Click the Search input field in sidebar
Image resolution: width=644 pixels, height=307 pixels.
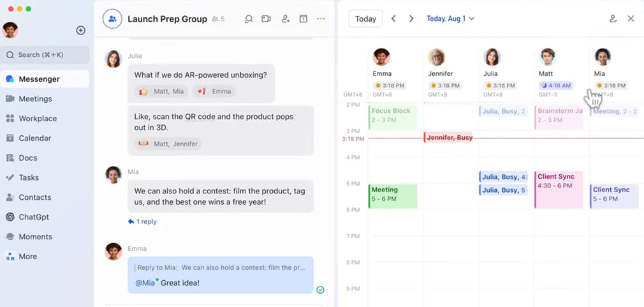pyautogui.click(x=45, y=55)
